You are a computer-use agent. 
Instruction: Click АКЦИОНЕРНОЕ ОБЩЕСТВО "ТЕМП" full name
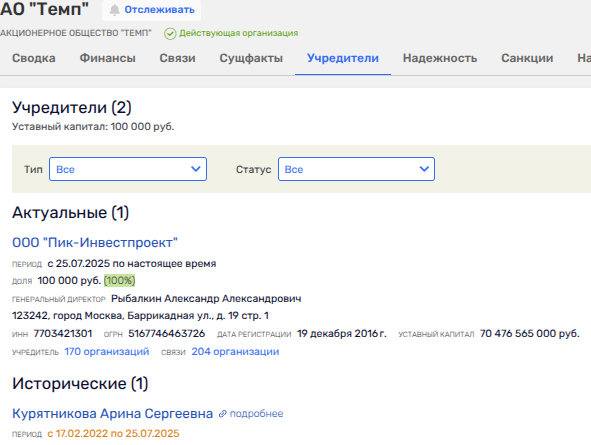76,33
